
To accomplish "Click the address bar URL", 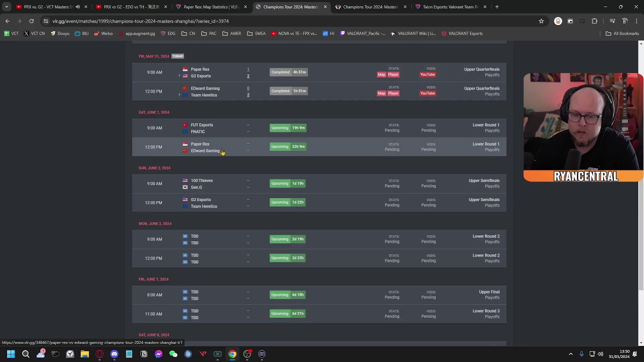I will coord(140,21).
